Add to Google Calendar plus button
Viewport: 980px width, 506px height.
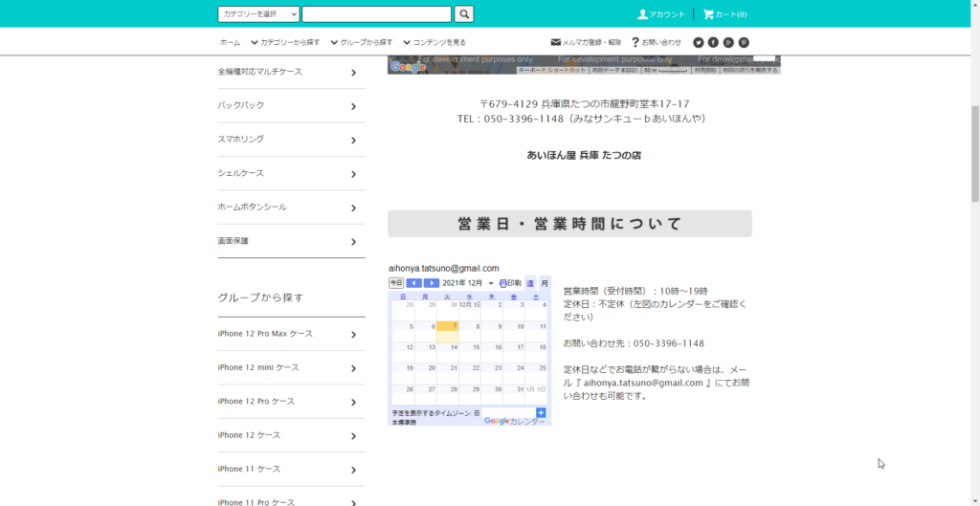coord(542,412)
